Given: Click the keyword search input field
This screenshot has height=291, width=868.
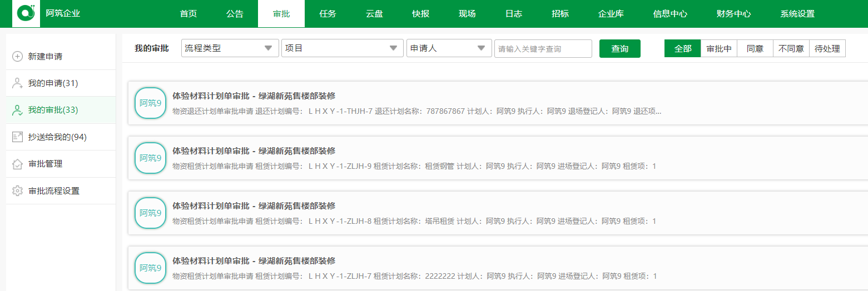Looking at the screenshot, I should point(543,48).
